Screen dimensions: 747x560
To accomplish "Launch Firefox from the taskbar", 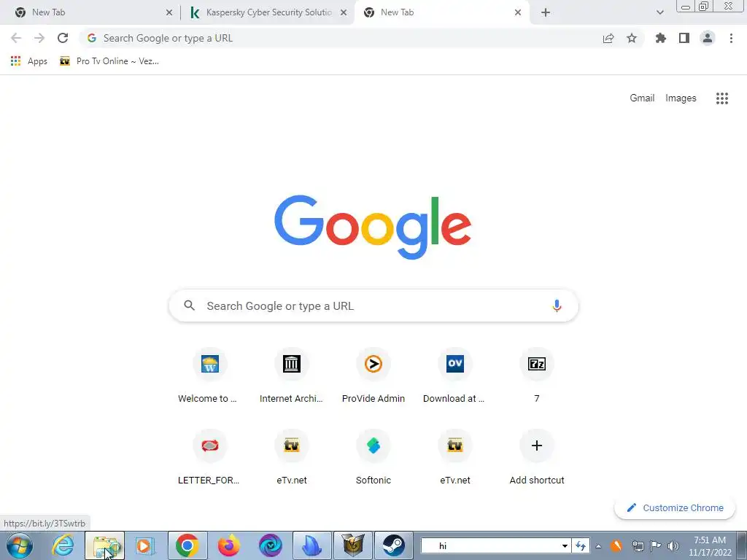I will pos(228,545).
